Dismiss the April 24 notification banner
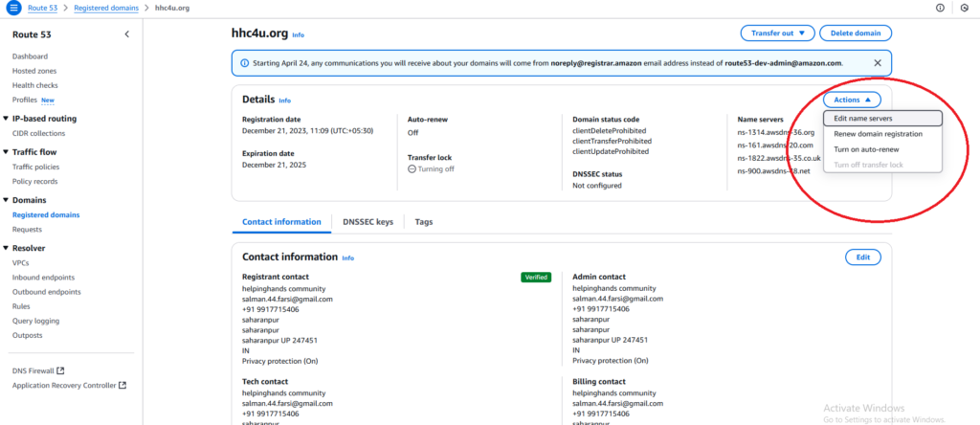Screen dimensions: 980x425 click(x=878, y=63)
